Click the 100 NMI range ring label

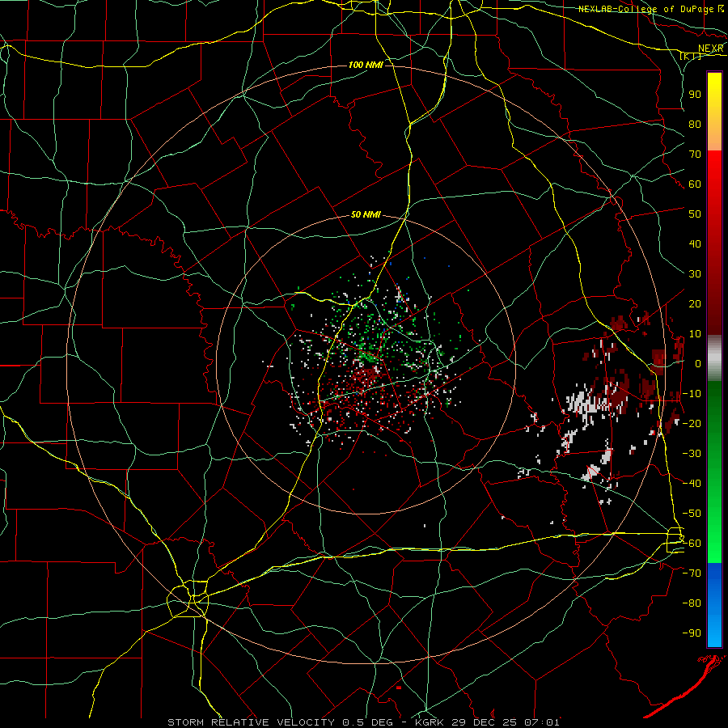[366, 65]
